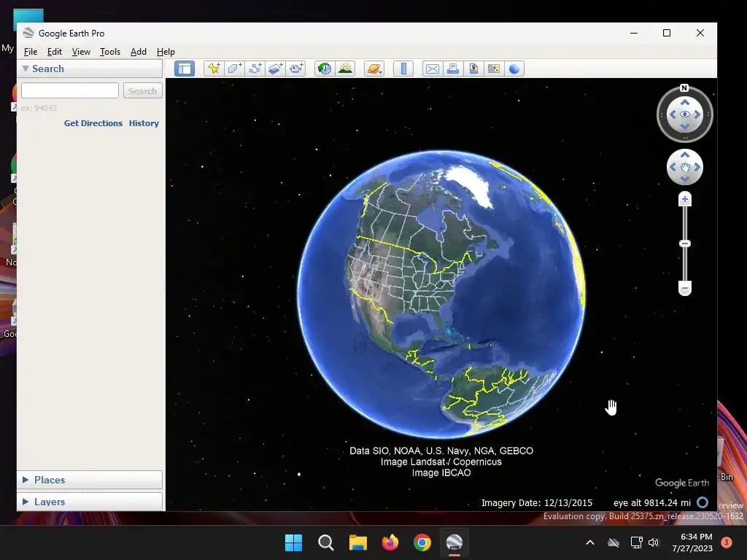Open File Explorer from the taskbar
The height and width of the screenshot is (560, 747).
[x=357, y=542]
